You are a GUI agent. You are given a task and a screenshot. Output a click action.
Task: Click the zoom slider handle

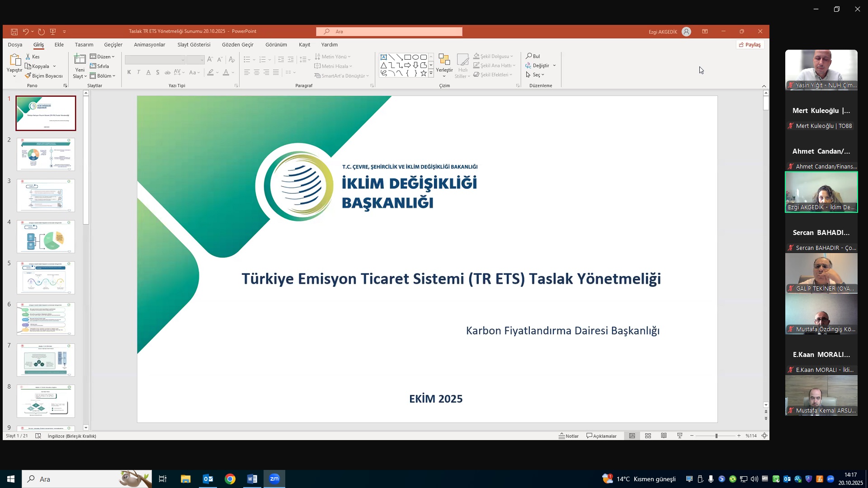pyautogui.click(x=716, y=436)
